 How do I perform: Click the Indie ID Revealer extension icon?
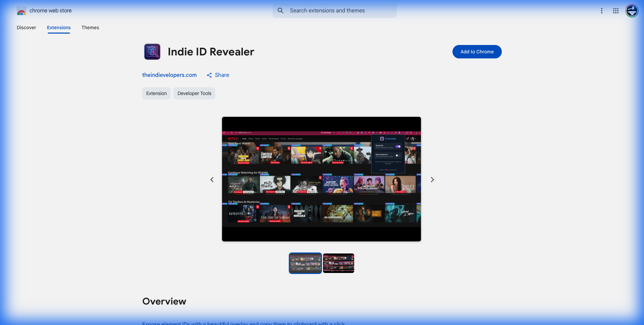click(152, 52)
